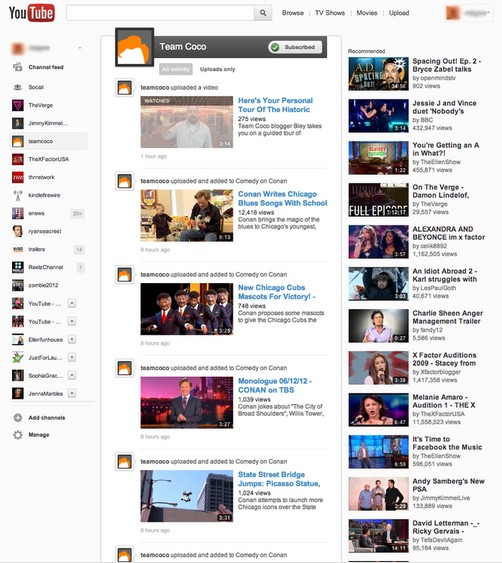Image resolution: width=502 pixels, height=563 pixels.
Task: Switch to All activity tab
Action: coord(176,69)
